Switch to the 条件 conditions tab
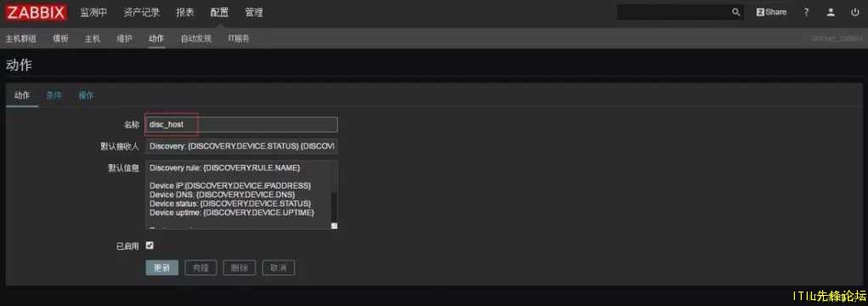 pos(54,95)
